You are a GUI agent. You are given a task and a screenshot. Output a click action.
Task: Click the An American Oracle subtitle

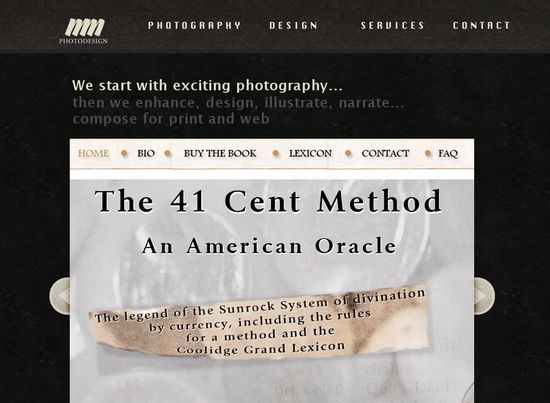click(x=269, y=246)
